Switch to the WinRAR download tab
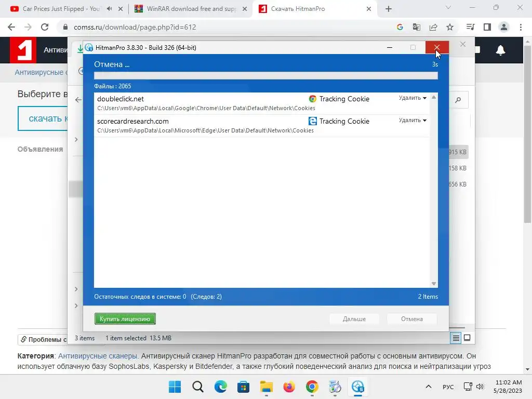The height and width of the screenshot is (399, 532). (191, 9)
